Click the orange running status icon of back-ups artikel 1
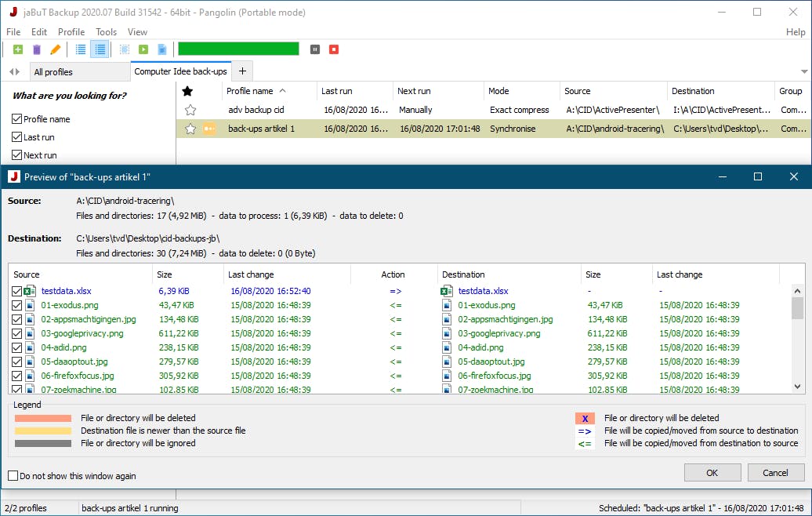The width and height of the screenshot is (812, 516). click(209, 129)
